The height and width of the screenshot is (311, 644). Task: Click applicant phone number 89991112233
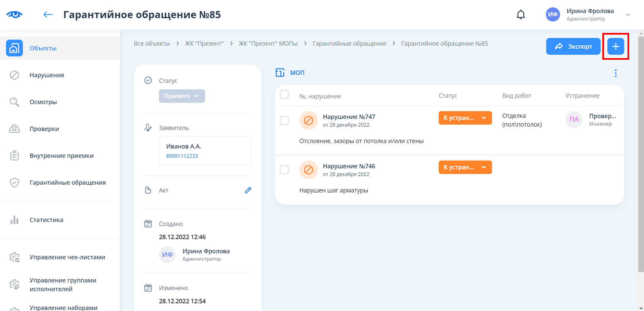[x=182, y=156]
